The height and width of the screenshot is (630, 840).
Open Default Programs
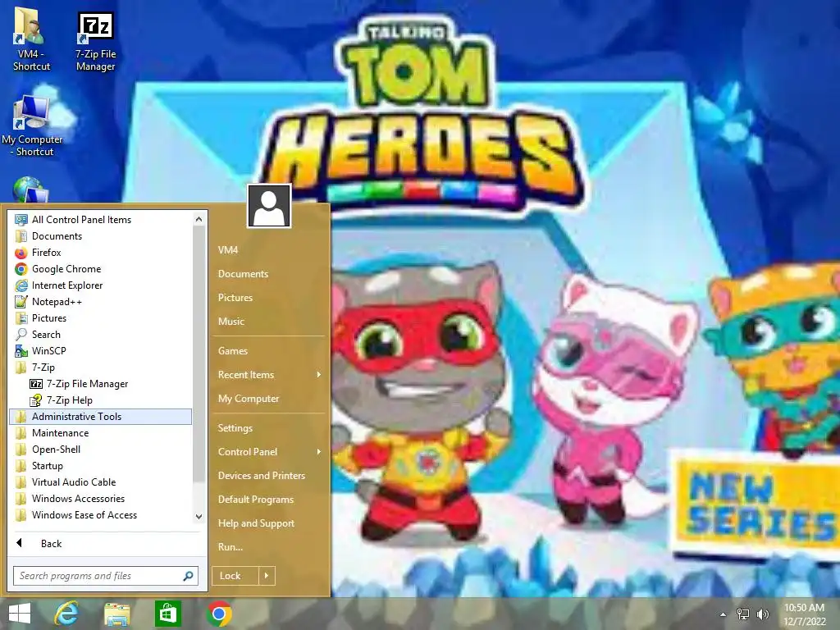pyautogui.click(x=269, y=500)
